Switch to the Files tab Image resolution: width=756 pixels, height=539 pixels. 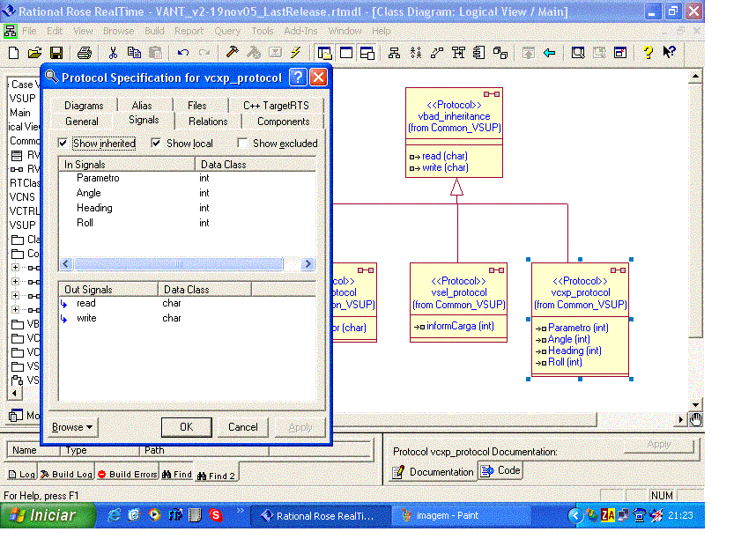tap(197, 106)
